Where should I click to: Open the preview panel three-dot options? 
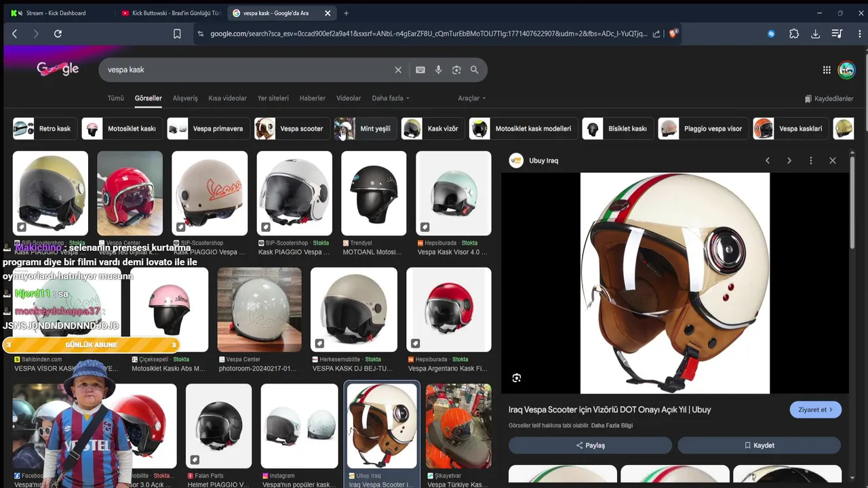coord(811,161)
